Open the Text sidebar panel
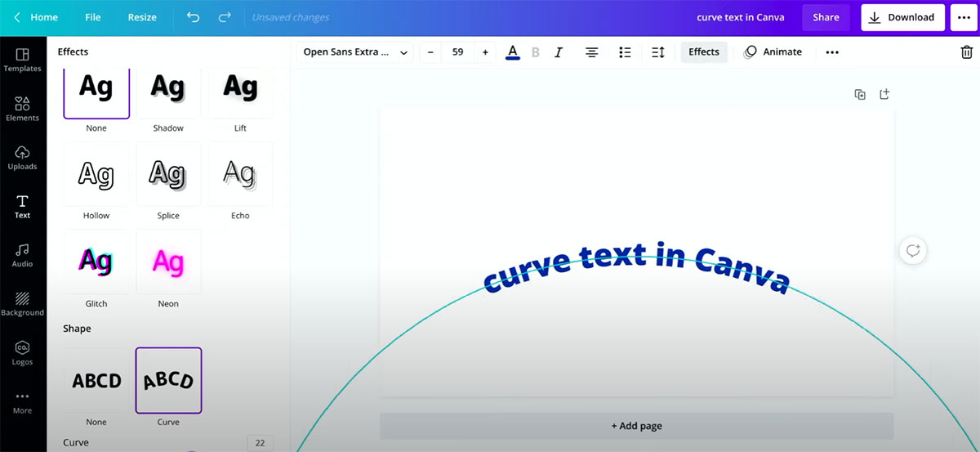 point(22,207)
